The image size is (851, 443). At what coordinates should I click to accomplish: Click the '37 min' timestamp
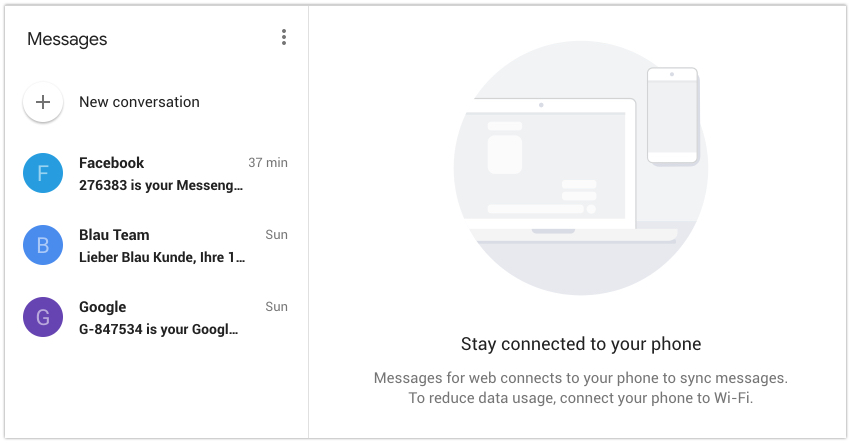pyautogui.click(x=268, y=163)
